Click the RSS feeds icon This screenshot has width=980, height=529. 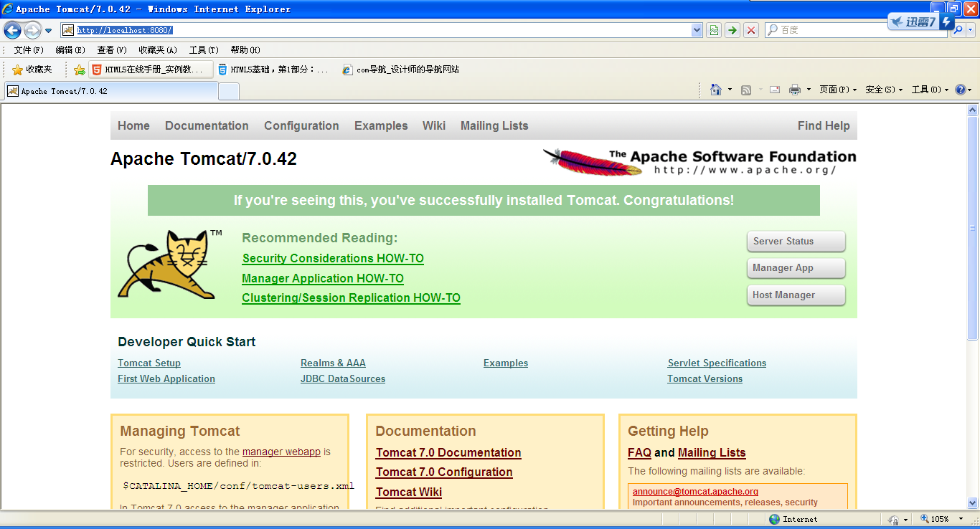[746, 90]
